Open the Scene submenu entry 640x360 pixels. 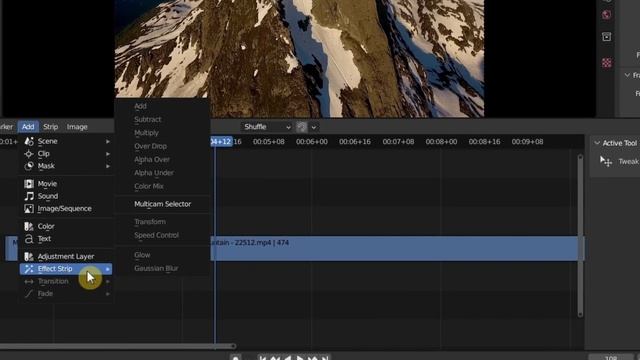[x=67, y=141]
